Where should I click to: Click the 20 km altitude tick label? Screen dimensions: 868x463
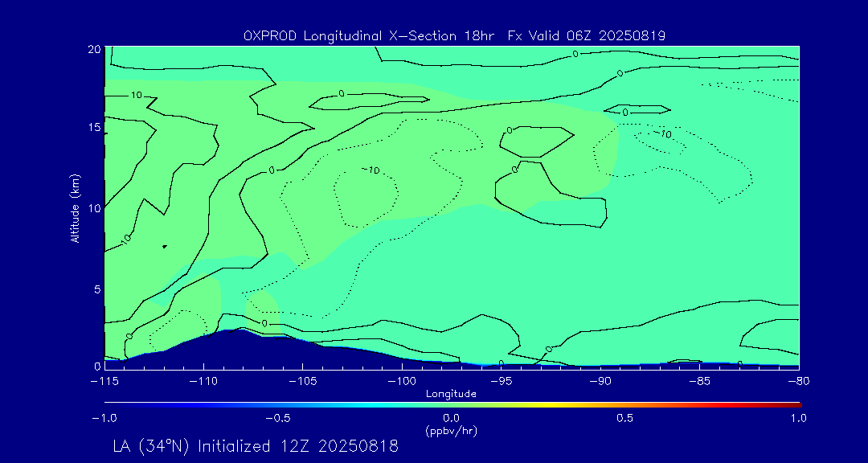coord(92,49)
